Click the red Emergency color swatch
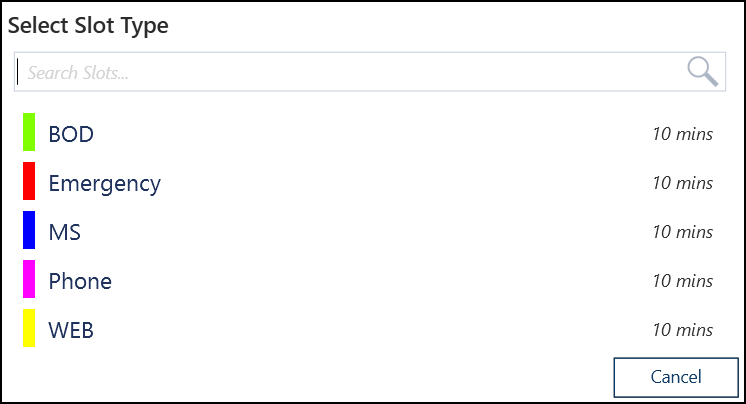 [x=29, y=182]
